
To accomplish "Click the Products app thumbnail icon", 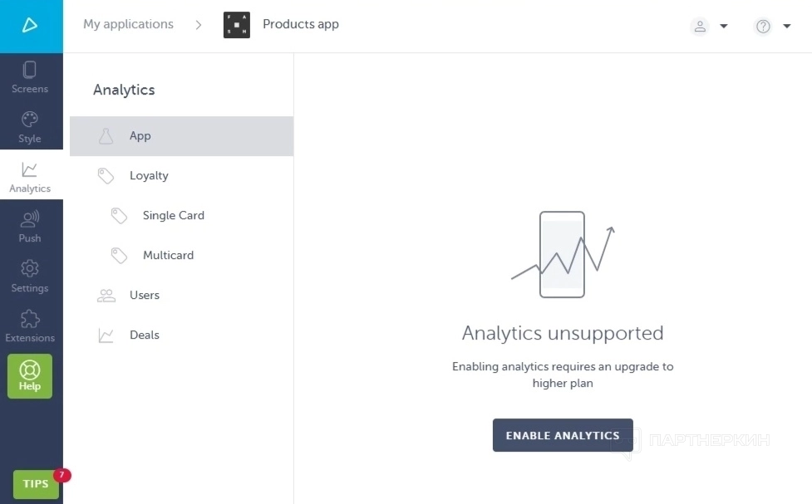I will [237, 25].
